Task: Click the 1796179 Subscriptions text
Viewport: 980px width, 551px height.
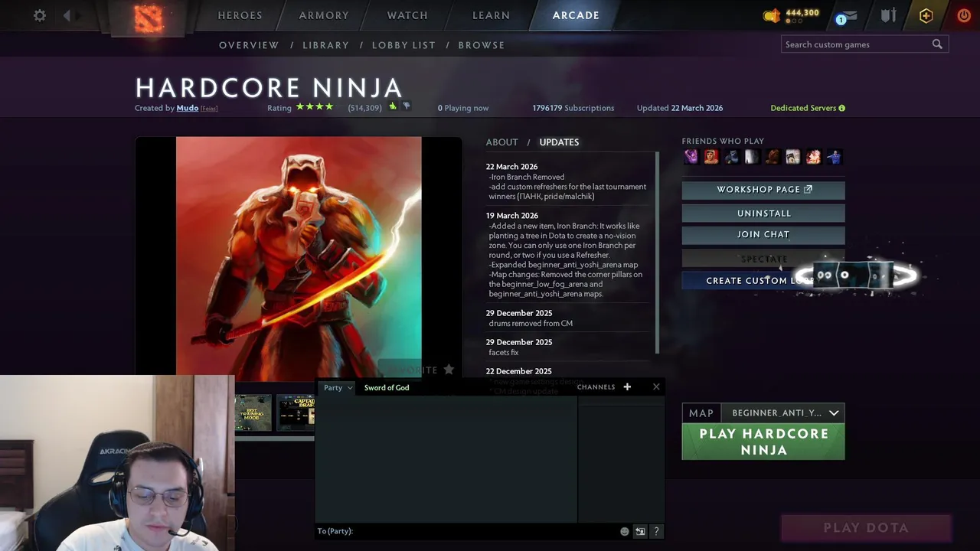Action: coord(573,108)
